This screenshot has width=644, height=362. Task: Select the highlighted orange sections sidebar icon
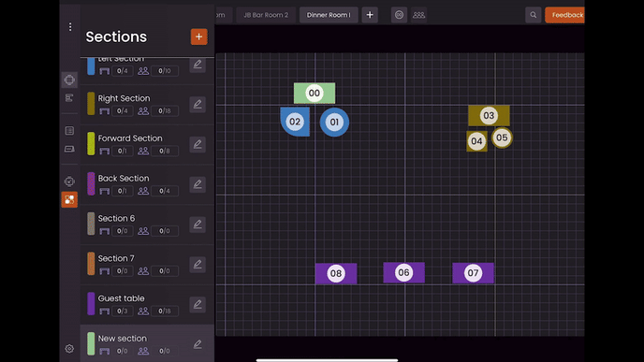click(69, 200)
